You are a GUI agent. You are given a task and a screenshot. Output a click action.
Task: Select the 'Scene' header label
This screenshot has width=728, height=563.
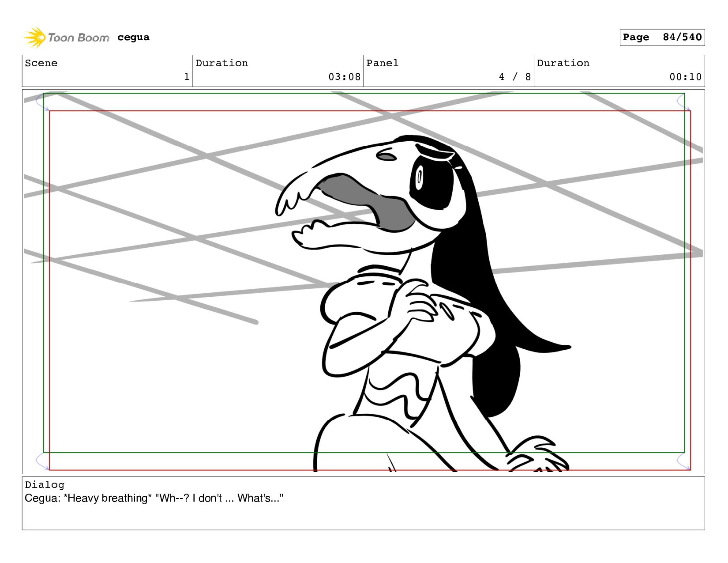(41, 63)
